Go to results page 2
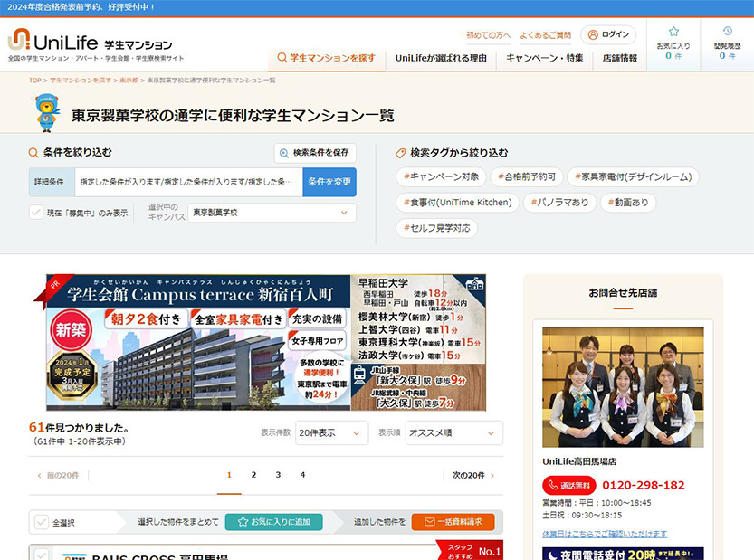Image resolution: width=754 pixels, height=560 pixels. coord(253,475)
